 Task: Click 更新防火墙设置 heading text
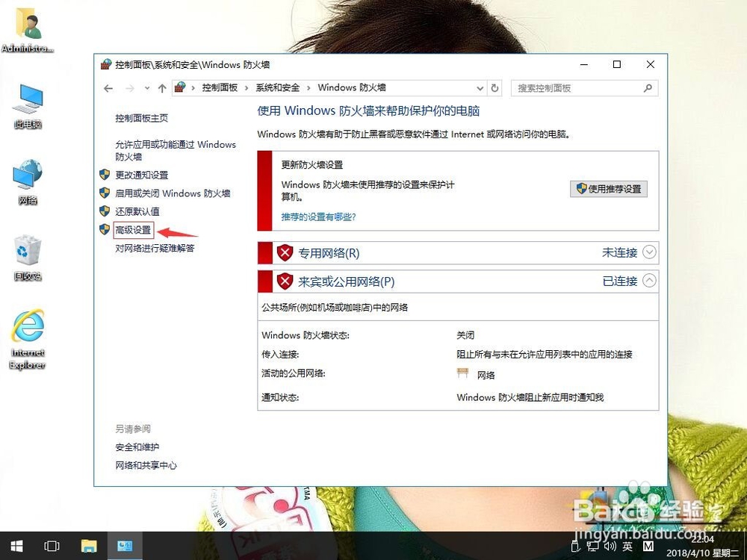tap(312, 165)
